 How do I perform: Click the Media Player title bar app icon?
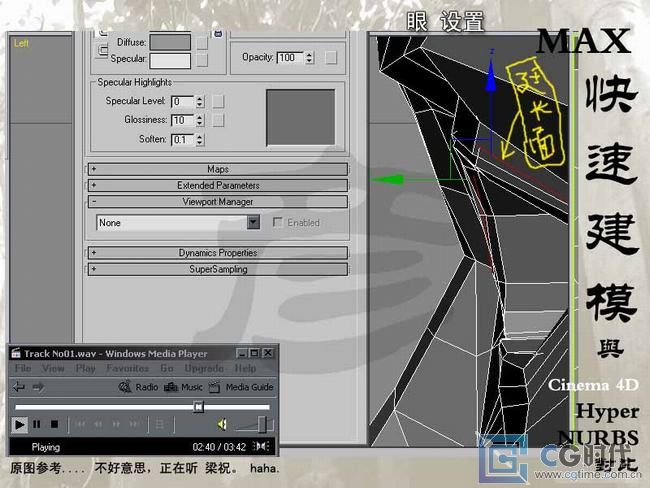click(16, 353)
